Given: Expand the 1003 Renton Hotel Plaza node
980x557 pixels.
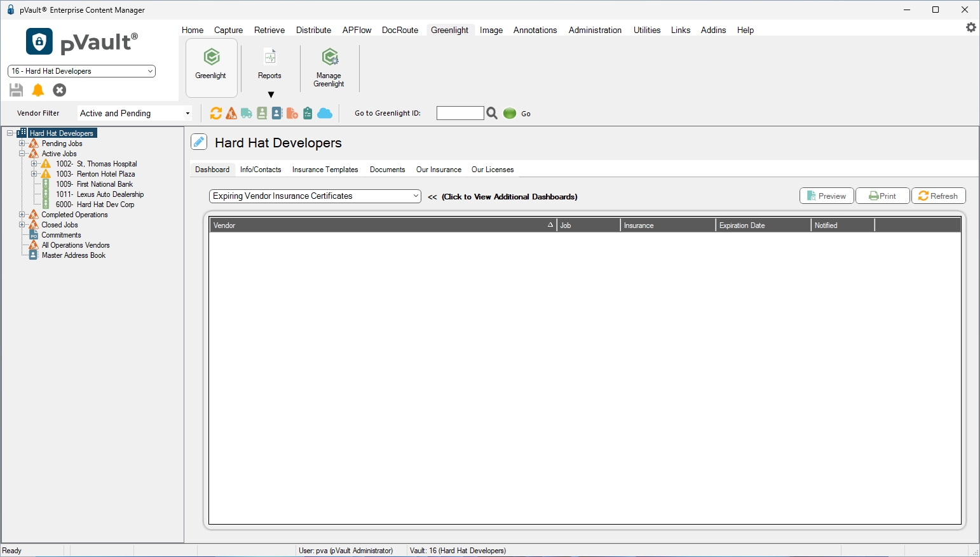Looking at the screenshot, I should click(34, 174).
